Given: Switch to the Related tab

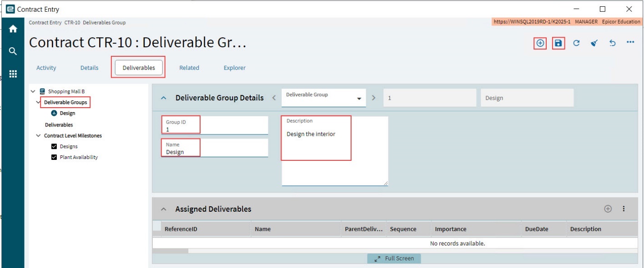Looking at the screenshot, I should pyautogui.click(x=189, y=68).
